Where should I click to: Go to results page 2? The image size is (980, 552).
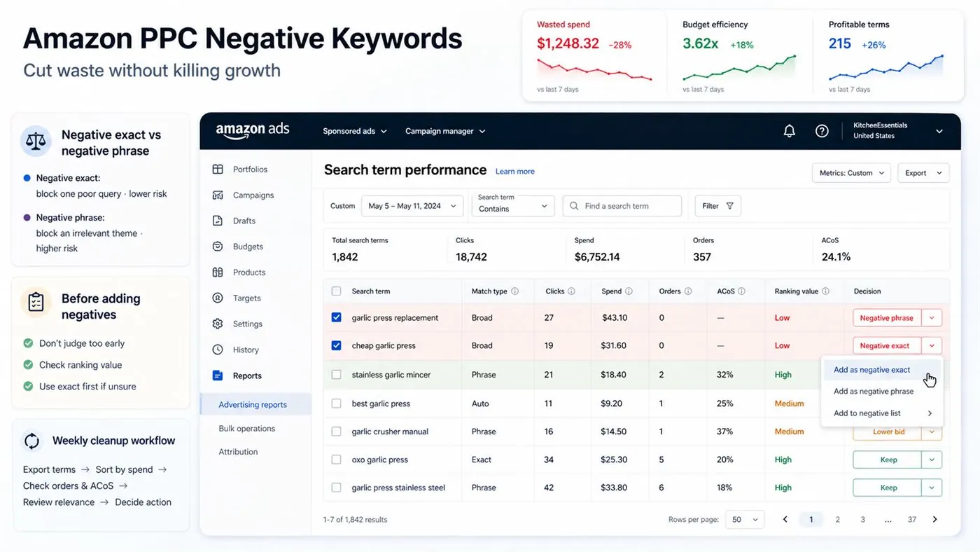coord(837,520)
